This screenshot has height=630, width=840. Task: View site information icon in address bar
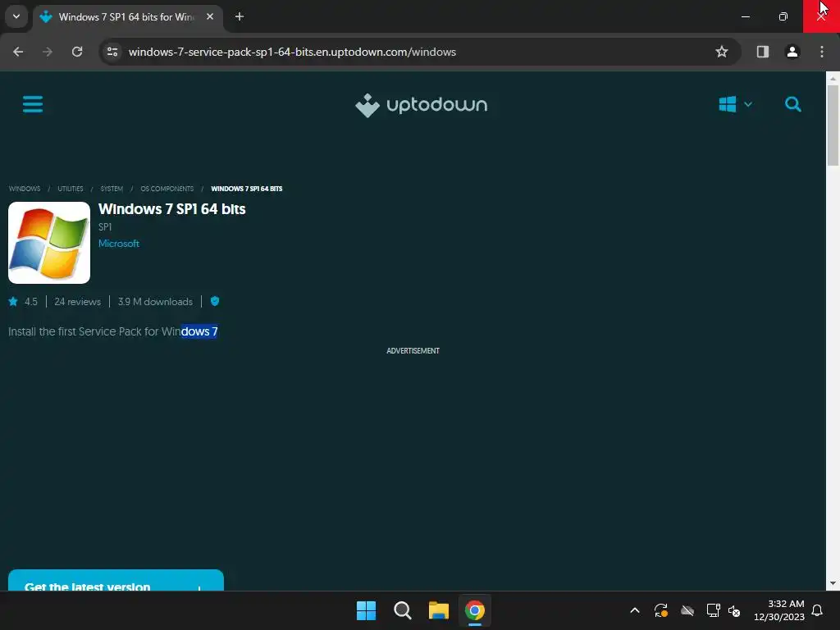[112, 52]
